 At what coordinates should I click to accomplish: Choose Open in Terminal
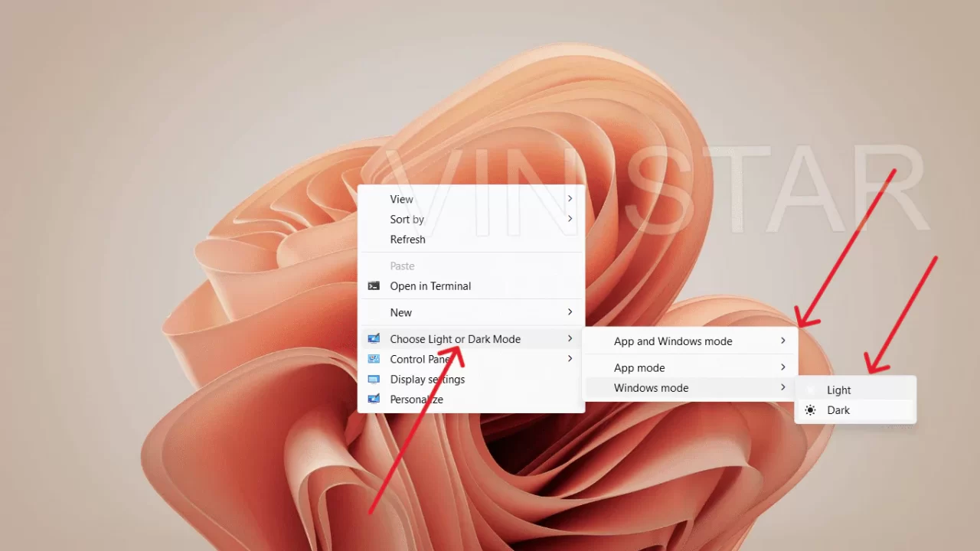click(471, 286)
